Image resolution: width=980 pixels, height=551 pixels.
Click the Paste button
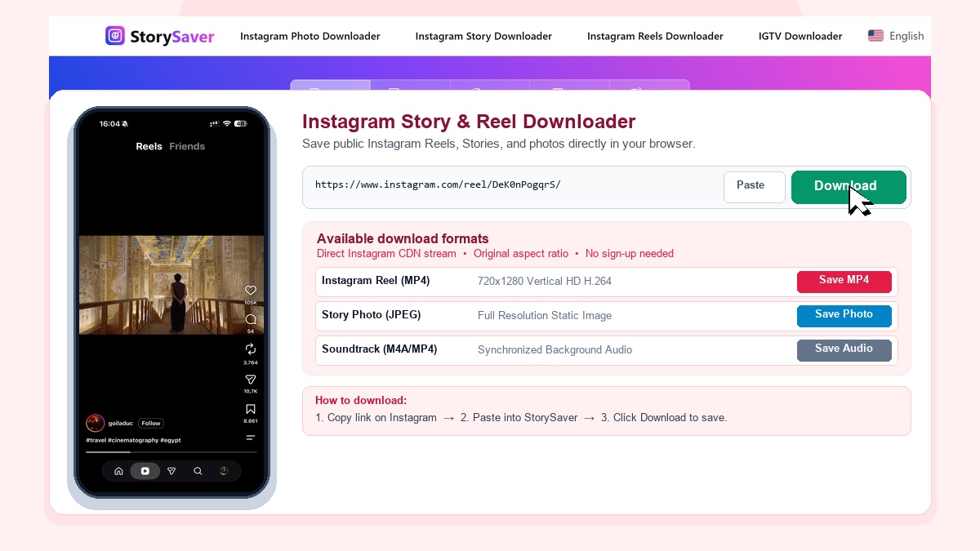[x=754, y=187]
